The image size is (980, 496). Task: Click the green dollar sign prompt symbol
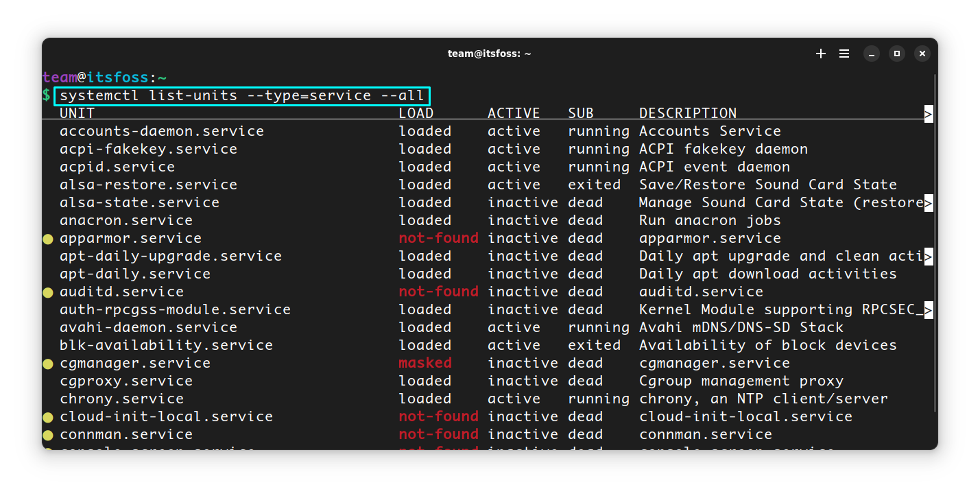(45, 95)
